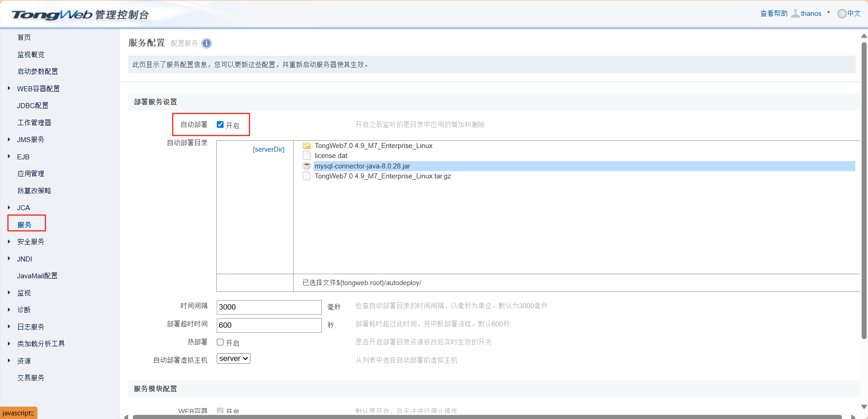Open the 自动部署虚拟主机 server dropdown
Image resolution: width=868 pixels, height=419 pixels.
pos(233,358)
